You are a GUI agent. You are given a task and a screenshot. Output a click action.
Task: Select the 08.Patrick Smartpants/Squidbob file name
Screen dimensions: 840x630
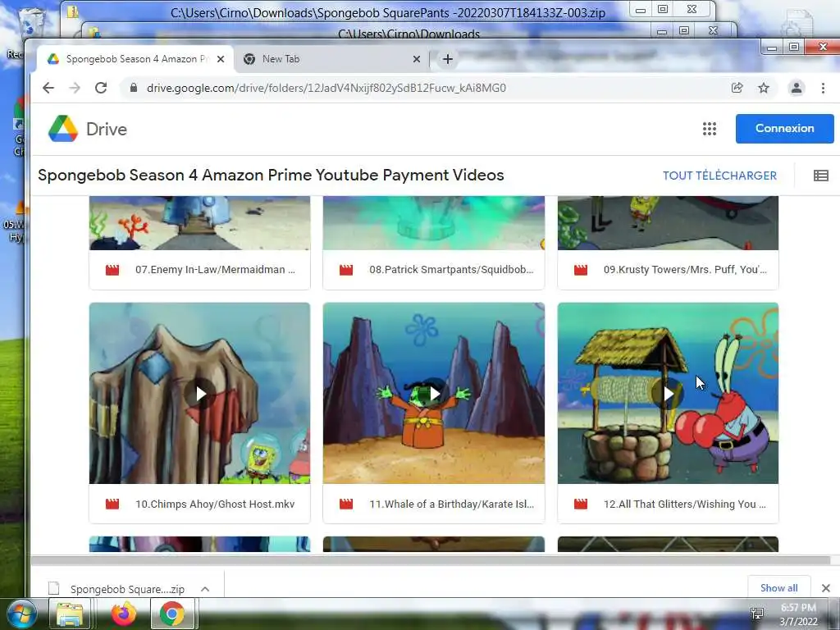pos(452,269)
